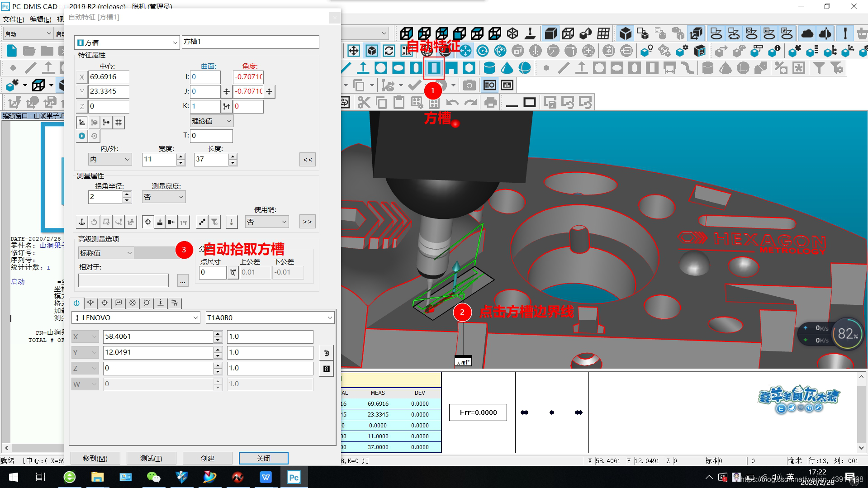Toggle the download-arrow button beside the crosshair toggle
Image resolution: width=868 pixels, height=488 pixels.
click(160, 222)
